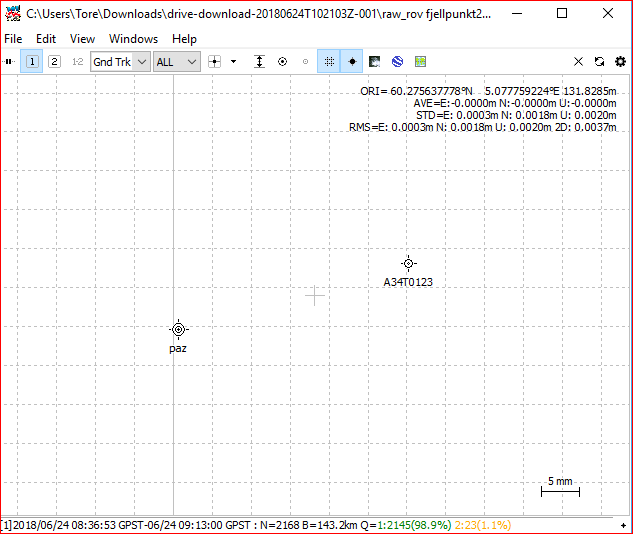Open the Edit menu

coord(46,39)
